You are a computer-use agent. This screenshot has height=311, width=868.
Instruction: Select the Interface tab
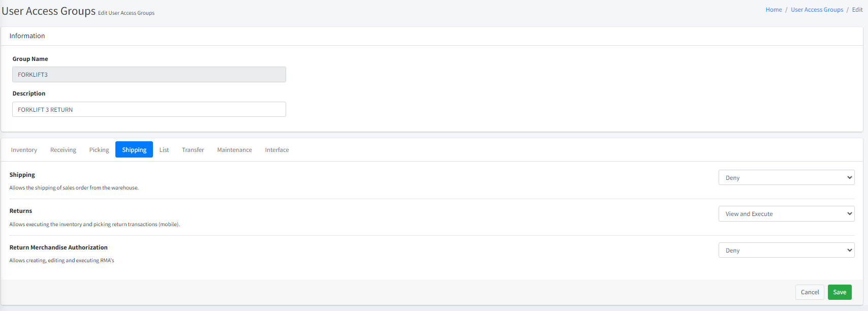point(277,150)
